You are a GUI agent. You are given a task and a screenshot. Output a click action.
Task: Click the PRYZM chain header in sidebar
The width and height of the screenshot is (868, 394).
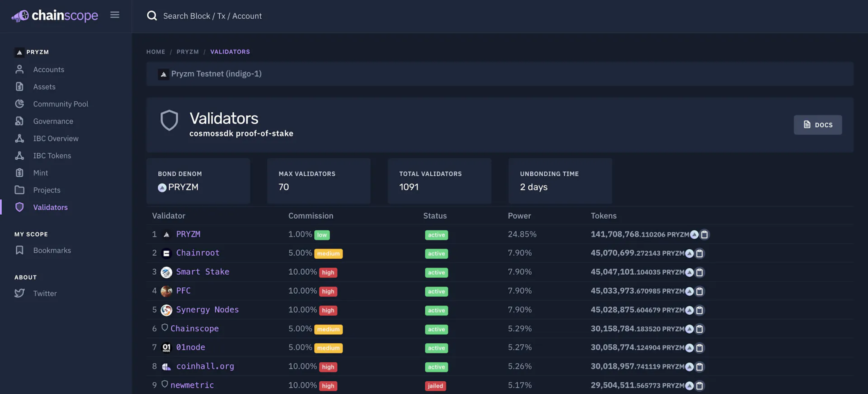pyautogui.click(x=32, y=52)
